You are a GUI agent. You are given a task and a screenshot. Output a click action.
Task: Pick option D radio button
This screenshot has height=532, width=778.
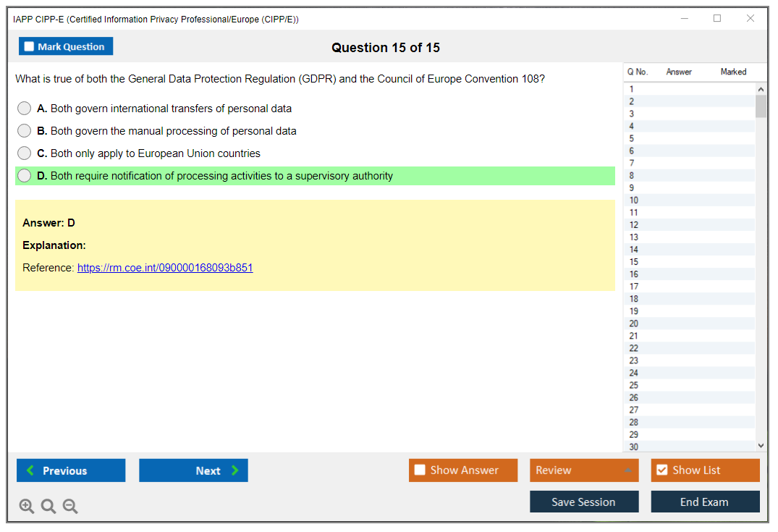[25, 176]
